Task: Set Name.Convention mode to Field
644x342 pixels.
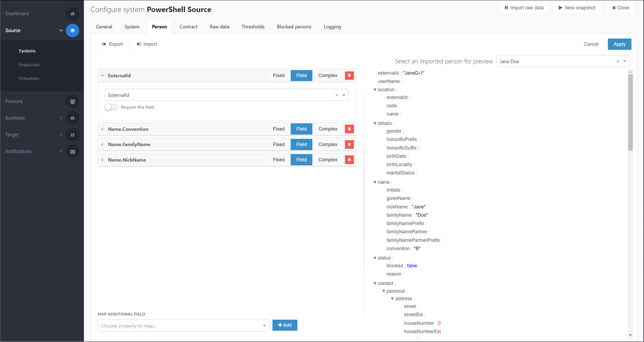Action: 301,129
